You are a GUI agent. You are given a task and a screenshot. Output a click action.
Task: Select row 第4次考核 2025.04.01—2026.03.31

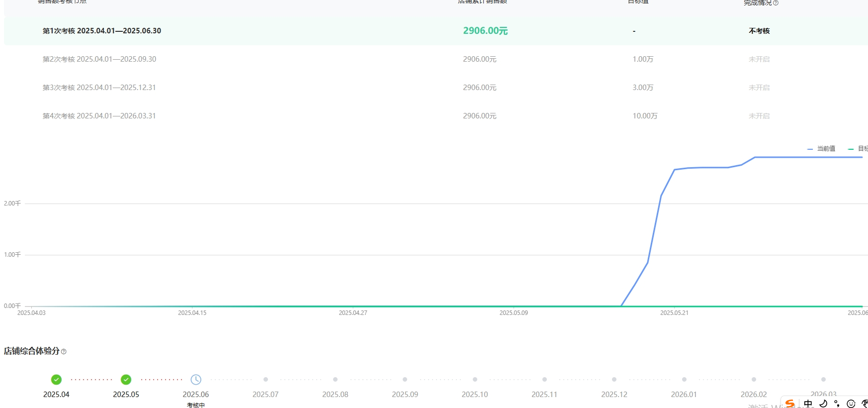tap(99, 116)
